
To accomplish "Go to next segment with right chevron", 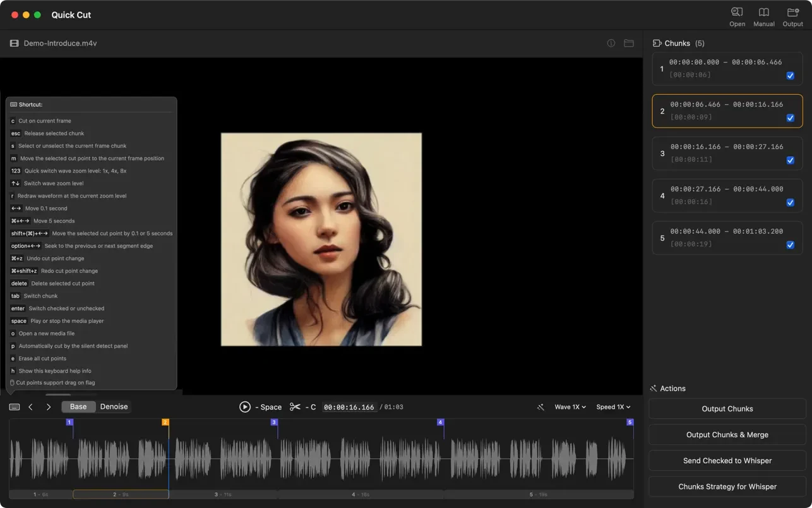I will point(49,407).
